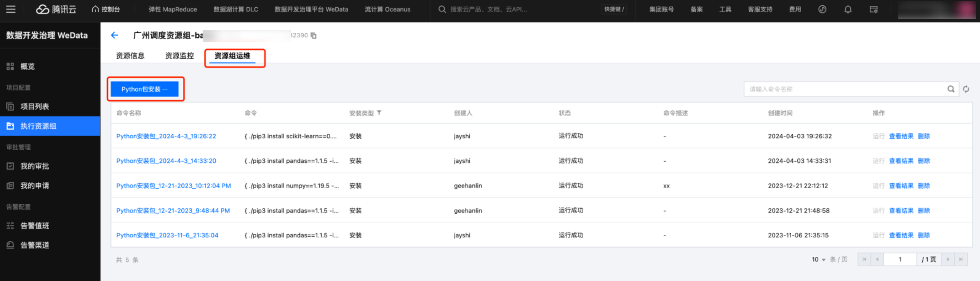Image resolution: width=980 pixels, height=281 pixels.
Task: Delete the 2024-04-03 14:33:31 command
Action: (x=924, y=161)
